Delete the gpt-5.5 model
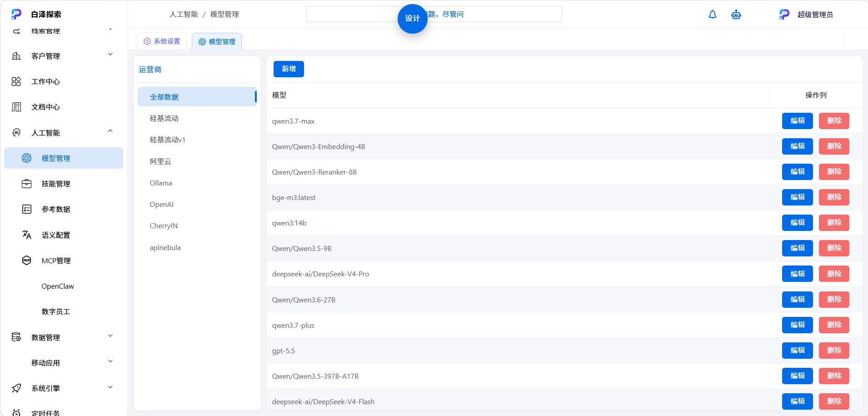Image resolution: width=868 pixels, height=416 pixels. (x=834, y=351)
